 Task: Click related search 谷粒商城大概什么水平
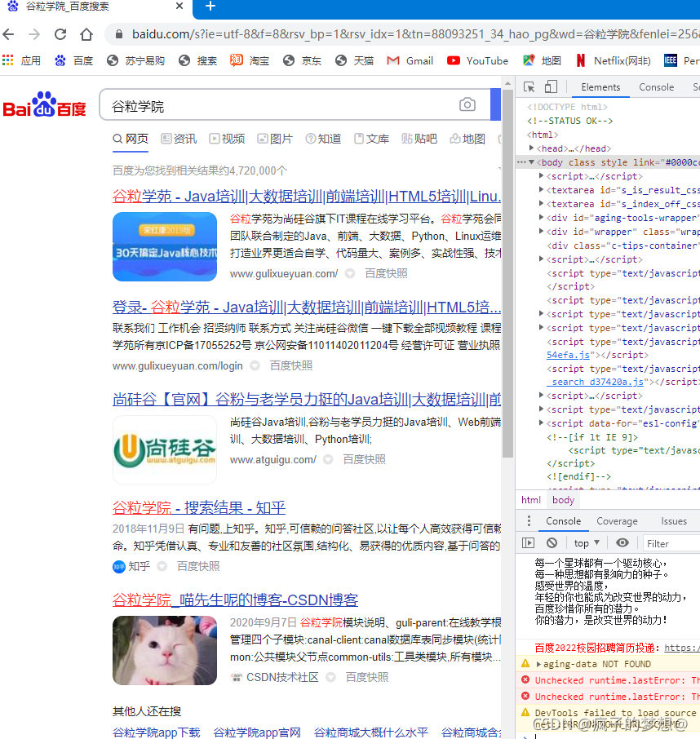pos(371,732)
